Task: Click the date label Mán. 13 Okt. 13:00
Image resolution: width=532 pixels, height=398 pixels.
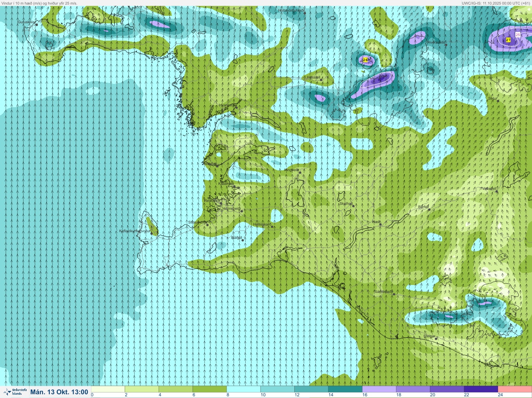Action: click(x=59, y=392)
